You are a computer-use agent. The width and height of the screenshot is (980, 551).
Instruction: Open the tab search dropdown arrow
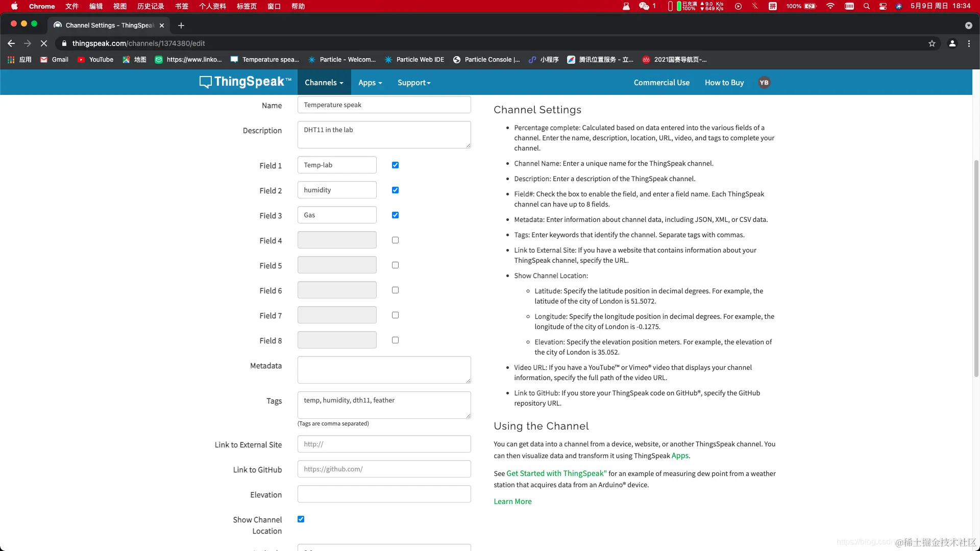point(968,25)
